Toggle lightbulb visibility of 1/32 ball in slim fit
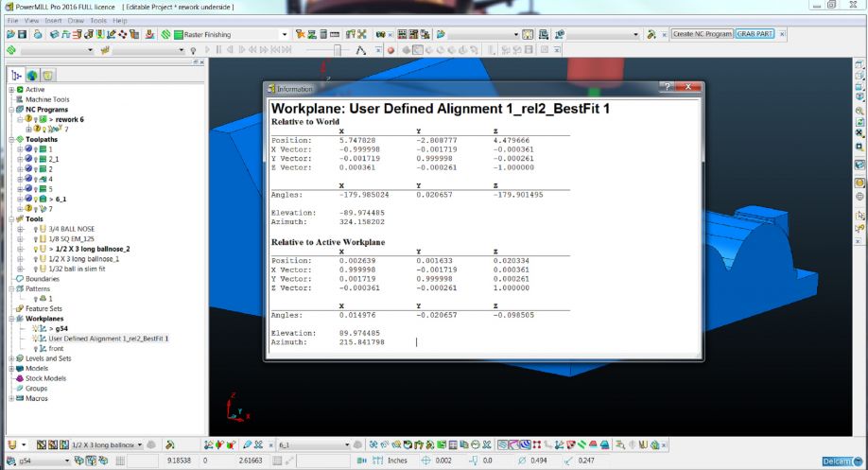This screenshot has height=470, width=868. point(35,270)
